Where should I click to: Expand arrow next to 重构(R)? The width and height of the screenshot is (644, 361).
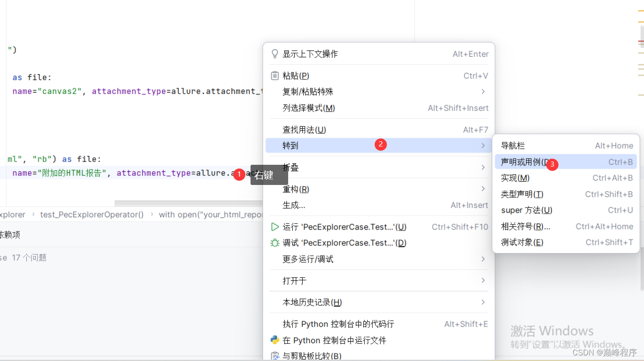483,189
